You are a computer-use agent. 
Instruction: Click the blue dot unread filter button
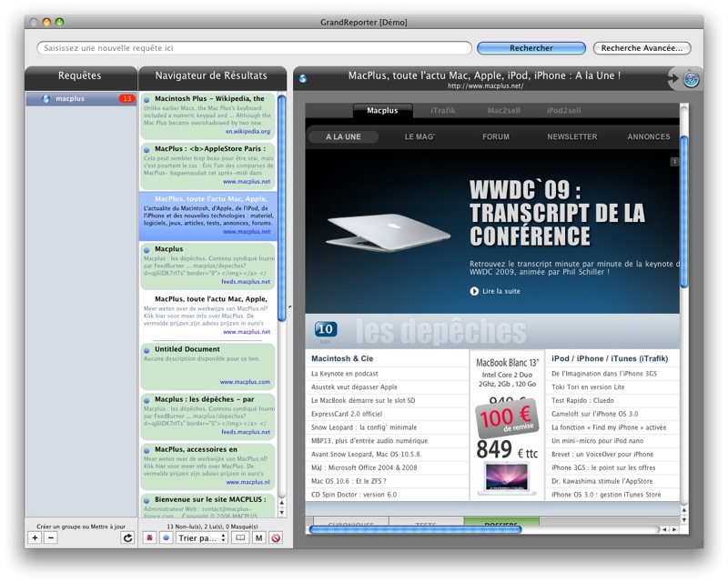click(166, 538)
